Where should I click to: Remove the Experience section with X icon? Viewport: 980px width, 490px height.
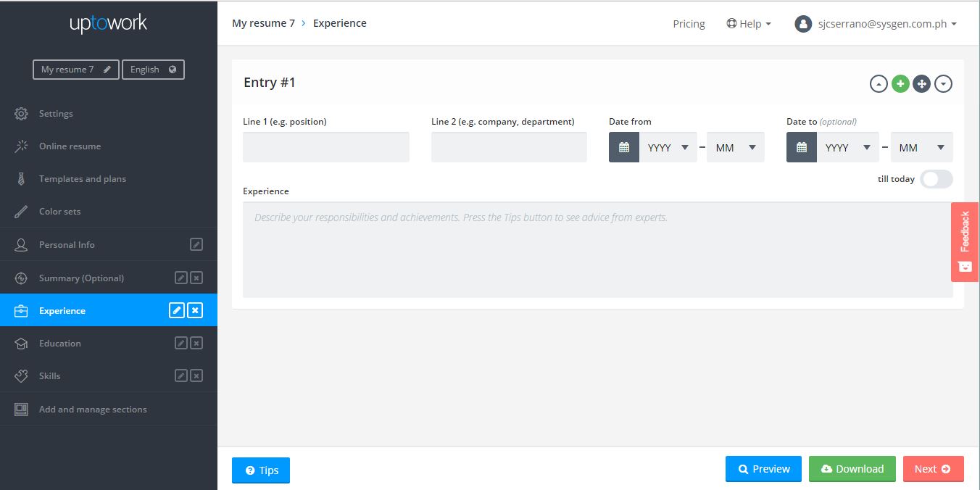click(195, 310)
